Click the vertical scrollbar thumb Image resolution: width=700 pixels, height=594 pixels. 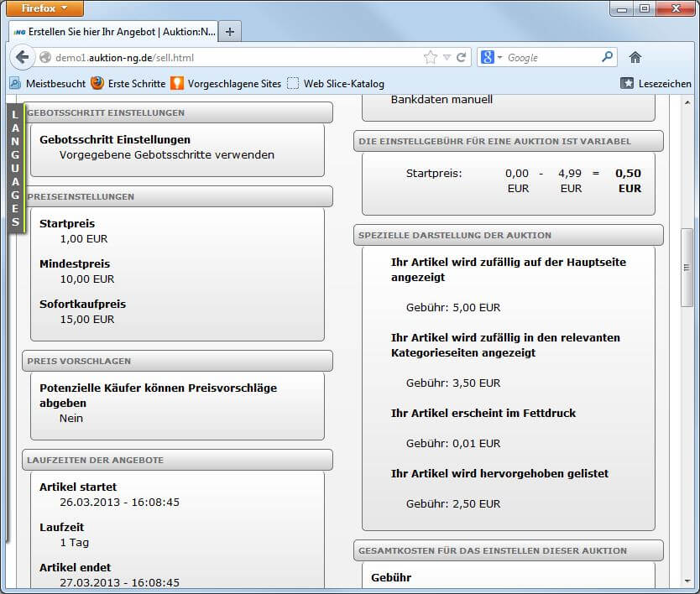tap(687, 268)
